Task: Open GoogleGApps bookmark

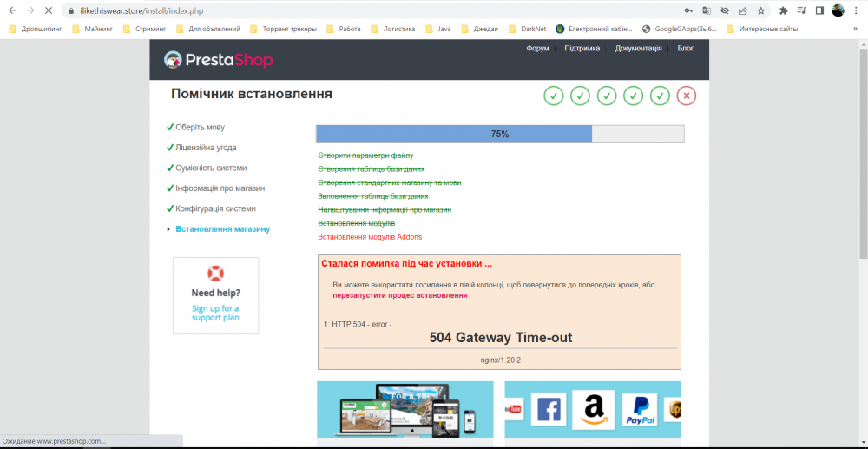Action: click(x=681, y=29)
